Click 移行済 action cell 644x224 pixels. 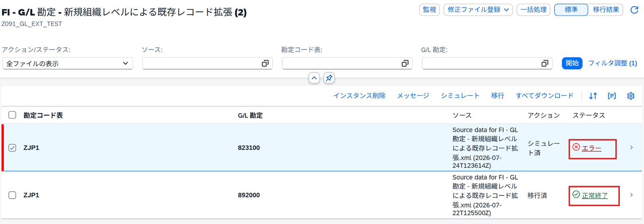point(537,195)
